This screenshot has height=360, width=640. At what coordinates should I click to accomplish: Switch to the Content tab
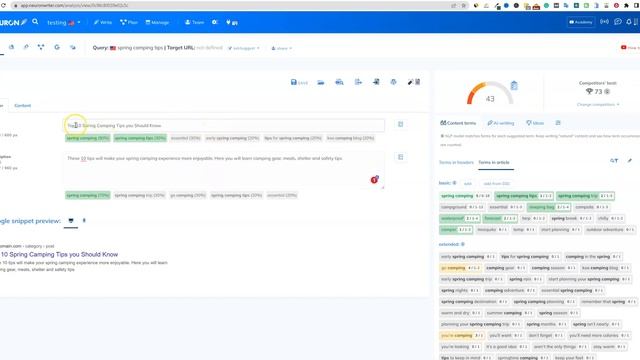point(22,106)
